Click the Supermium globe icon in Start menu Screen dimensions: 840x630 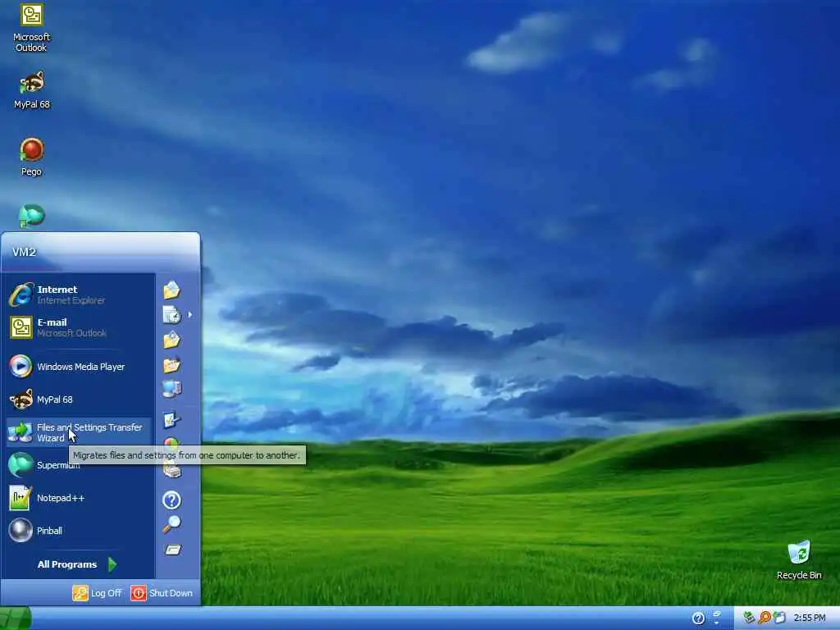pos(21,464)
